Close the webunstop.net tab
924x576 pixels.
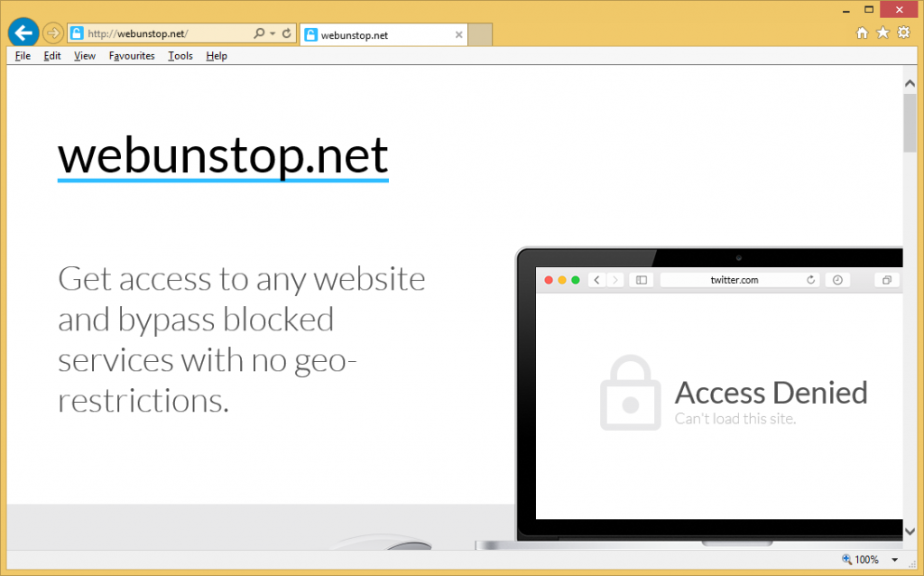point(458,35)
